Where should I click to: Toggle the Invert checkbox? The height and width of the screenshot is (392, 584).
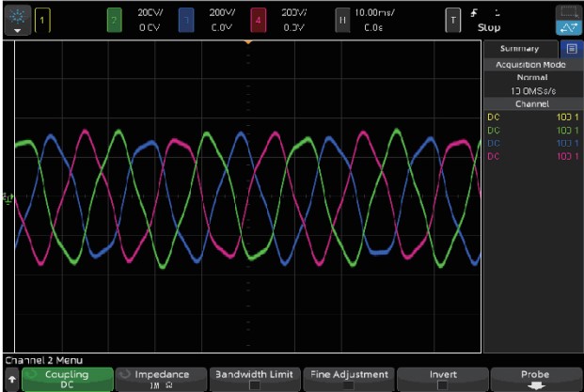pyautogui.click(x=442, y=379)
